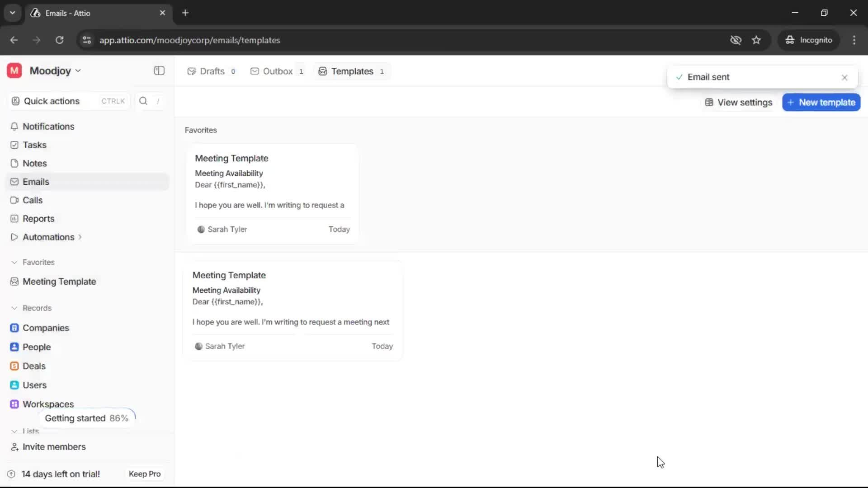Viewport: 868px width, 488px height.
Task: Switch to the Outbox tab
Action: [277, 71]
